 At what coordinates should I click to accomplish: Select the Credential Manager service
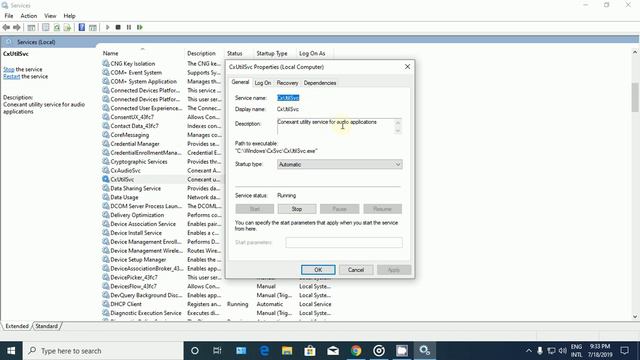(135, 144)
